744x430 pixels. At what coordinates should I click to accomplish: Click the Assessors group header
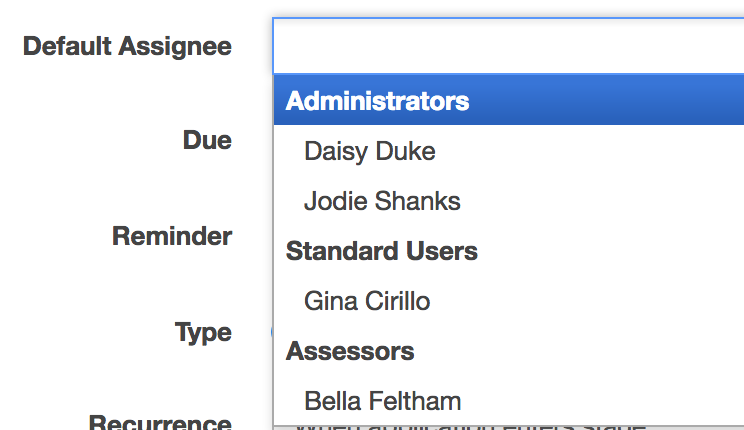pos(349,351)
